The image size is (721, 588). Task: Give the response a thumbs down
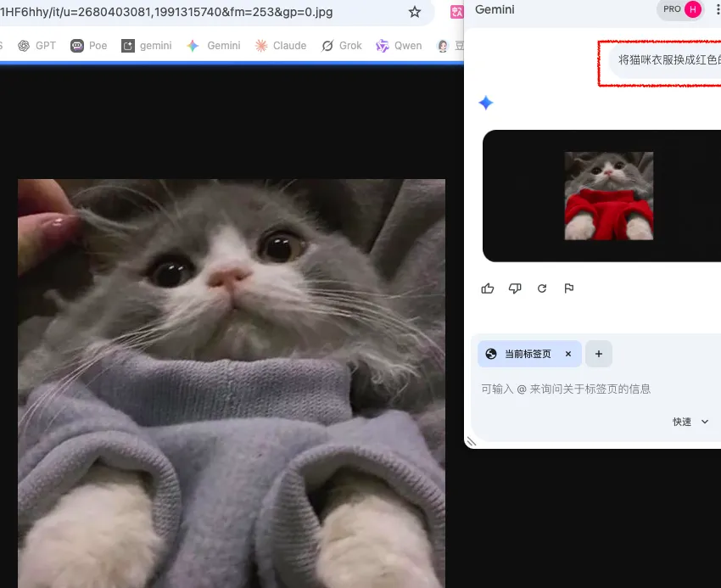[515, 288]
